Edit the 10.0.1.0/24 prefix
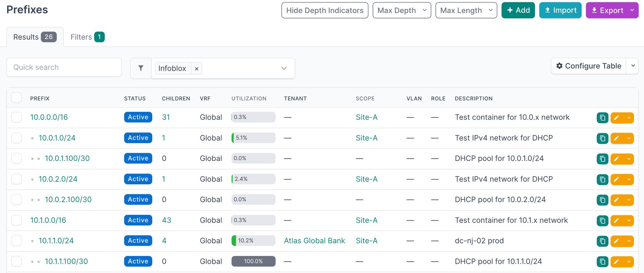Viewport: 644px width, 273px height. pos(617,138)
